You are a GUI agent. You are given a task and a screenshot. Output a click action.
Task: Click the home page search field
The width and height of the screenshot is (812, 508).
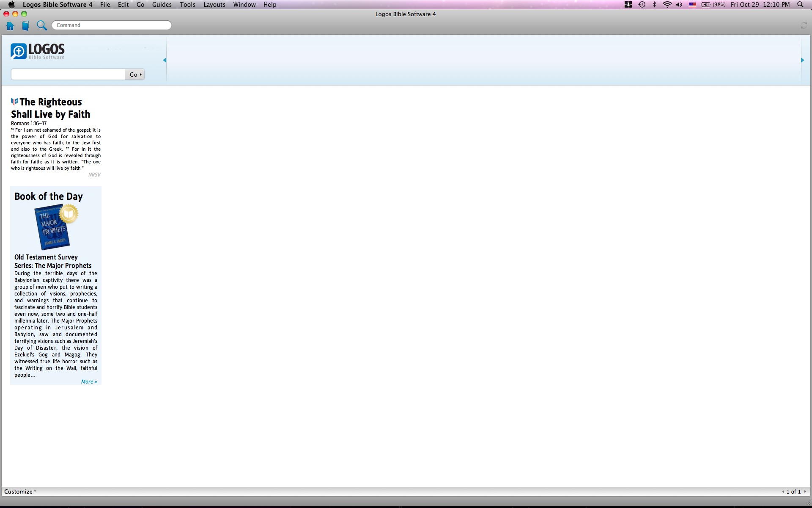tap(68, 75)
